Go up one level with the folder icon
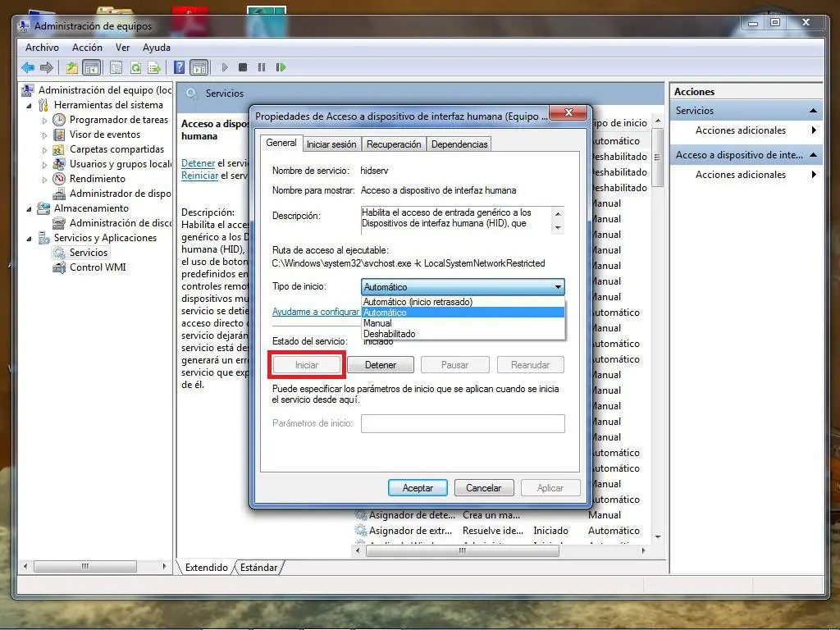840x630 pixels. (72, 67)
